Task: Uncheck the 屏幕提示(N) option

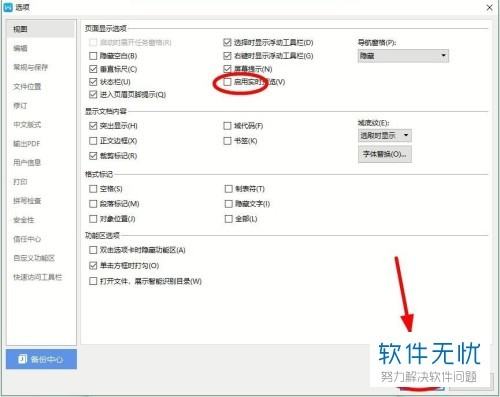Action: (x=227, y=69)
